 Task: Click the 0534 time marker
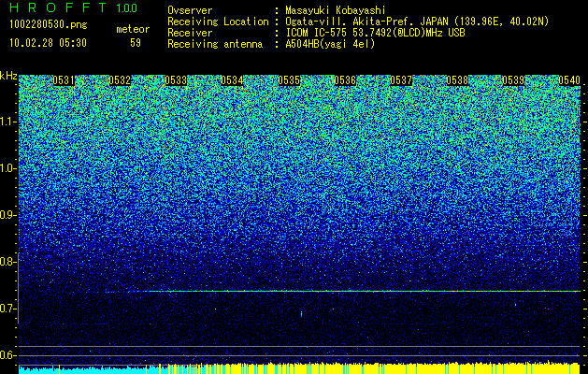[x=232, y=80]
